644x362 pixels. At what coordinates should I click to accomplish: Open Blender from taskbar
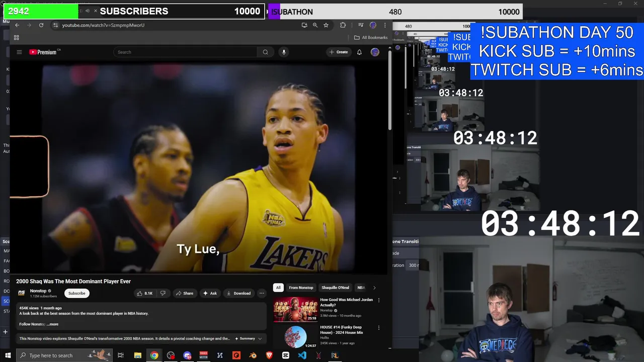pyautogui.click(x=253, y=355)
